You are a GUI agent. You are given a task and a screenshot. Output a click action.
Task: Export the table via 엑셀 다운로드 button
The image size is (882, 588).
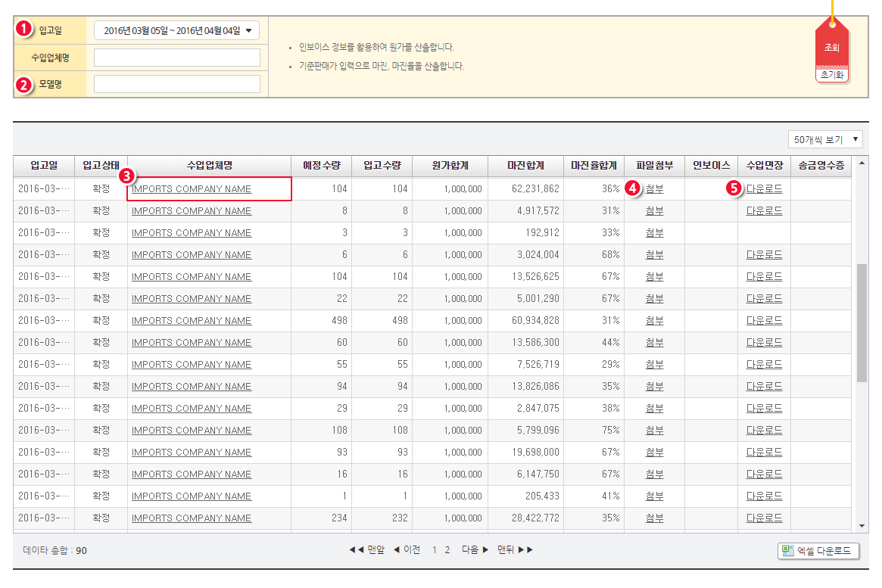[x=818, y=551]
